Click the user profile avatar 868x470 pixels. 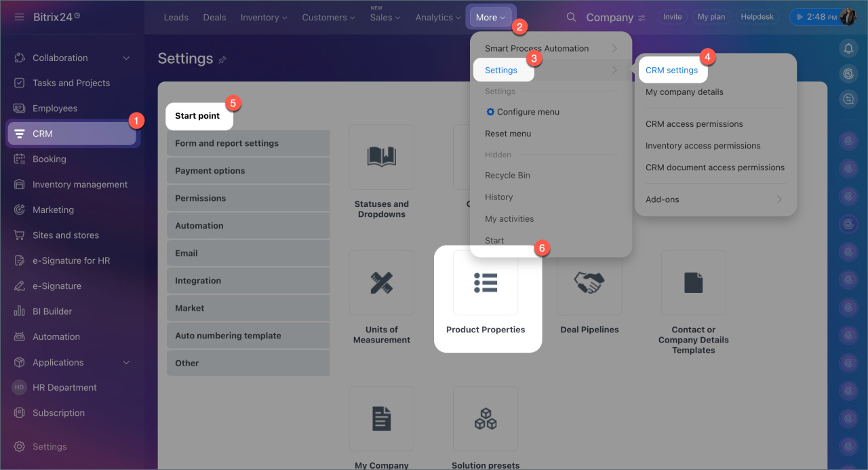[x=848, y=17]
